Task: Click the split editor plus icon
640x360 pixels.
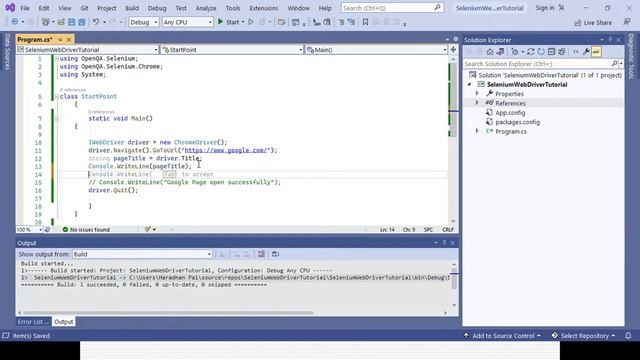Action: click(x=453, y=49)
